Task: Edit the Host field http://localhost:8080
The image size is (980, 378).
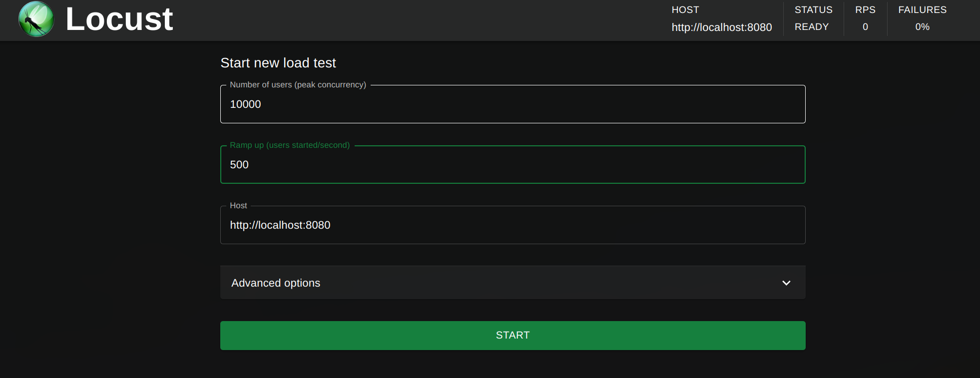Action: click(x=512, y=225)
